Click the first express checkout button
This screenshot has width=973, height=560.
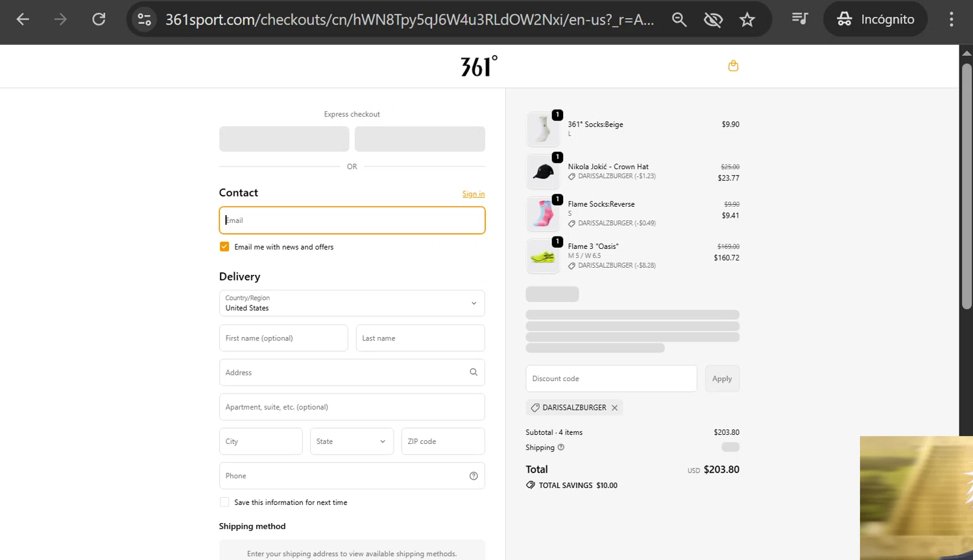pos(284,139)
